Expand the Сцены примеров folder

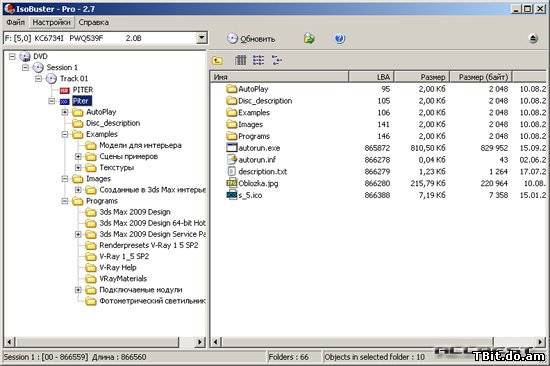tap(78, 157)
